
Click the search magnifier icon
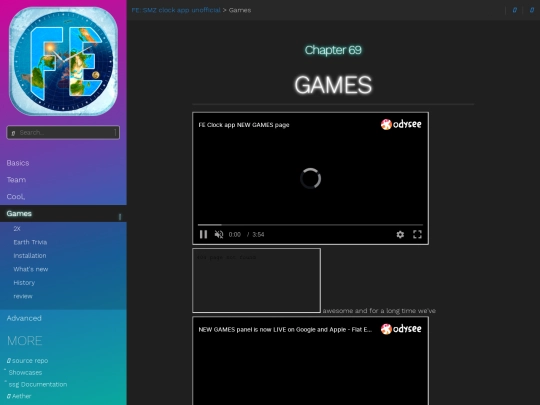click(13, 133)
